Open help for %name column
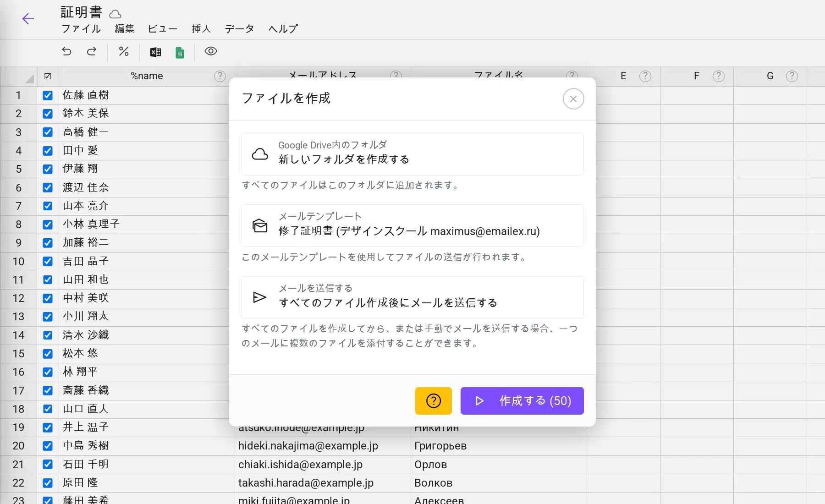The image size is (825, 504). point(220,76)
